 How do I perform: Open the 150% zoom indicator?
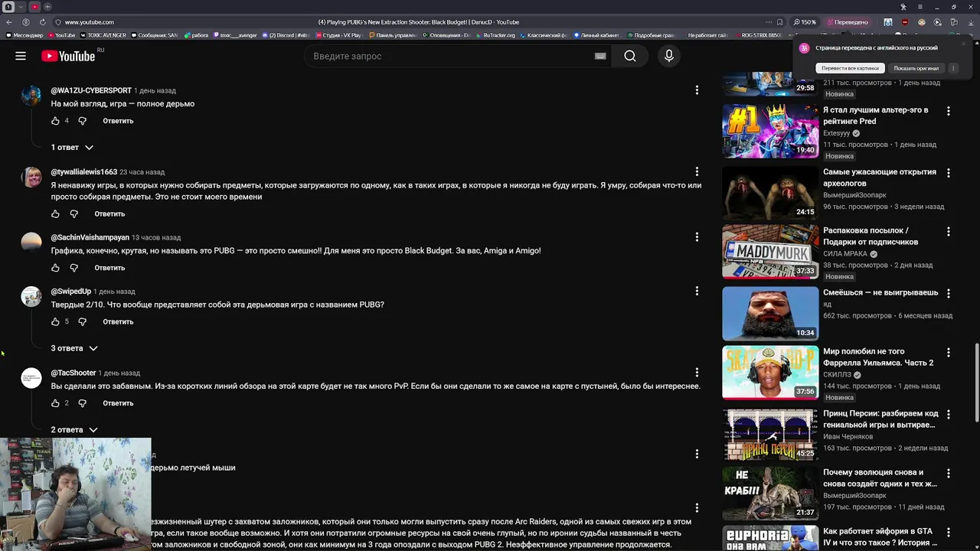805,22
